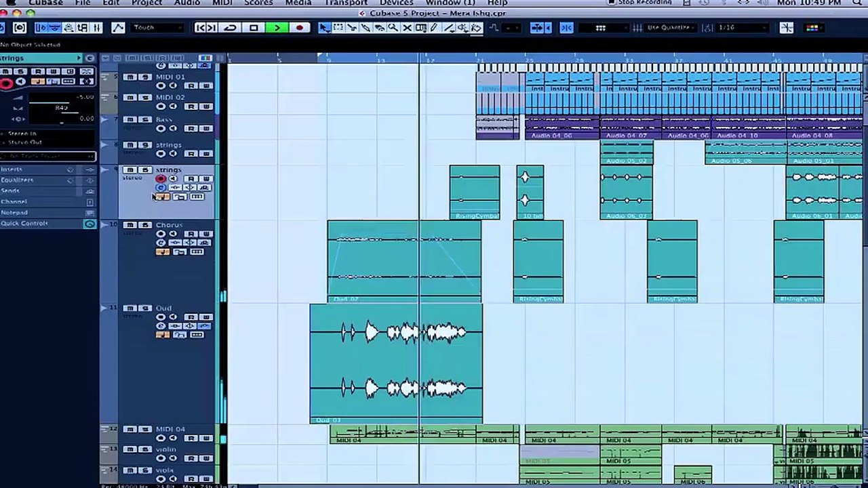Open edit channel settings for Chorus track
The image size is (868, 488).
pyautogui.click(x=161, y=243)
